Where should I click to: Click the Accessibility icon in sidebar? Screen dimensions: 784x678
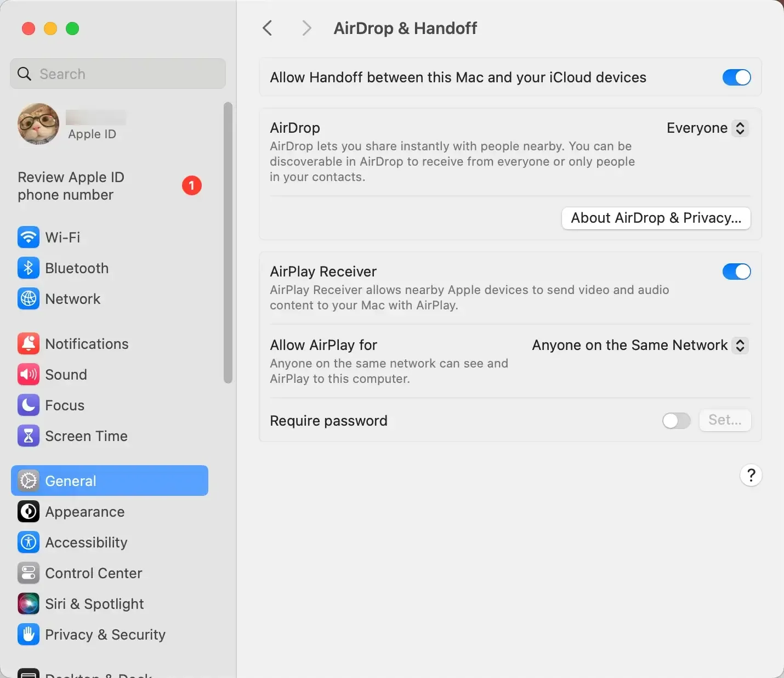pyautogui.click(x=29, y=543)
